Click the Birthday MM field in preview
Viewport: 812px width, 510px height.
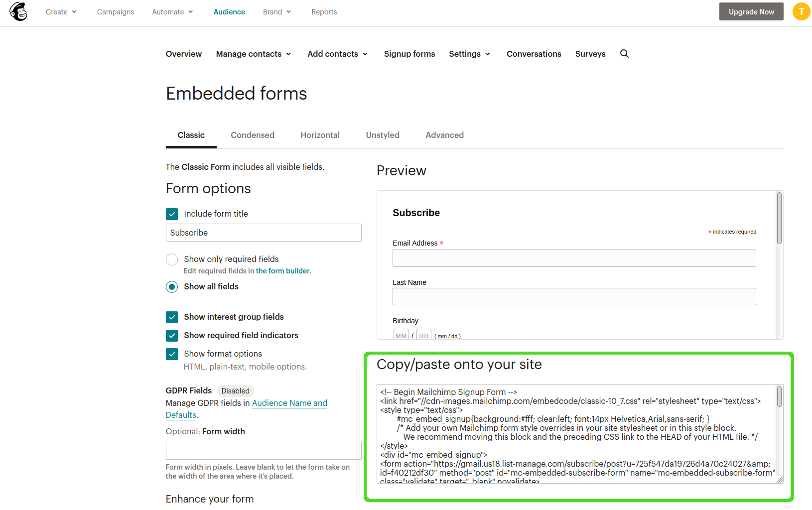coord(401,335)
